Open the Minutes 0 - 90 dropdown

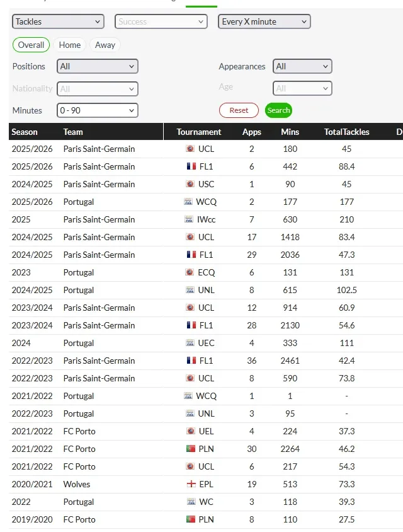[x=97, y=110]
